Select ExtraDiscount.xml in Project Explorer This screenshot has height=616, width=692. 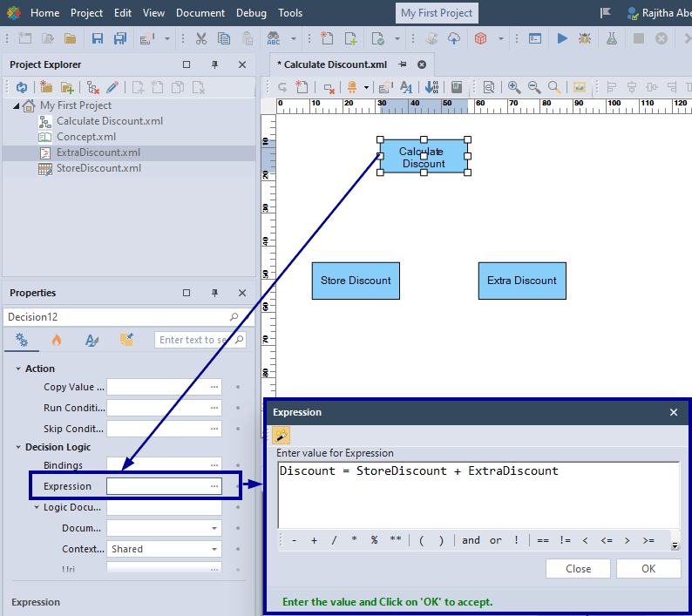[x=98, y=152]
